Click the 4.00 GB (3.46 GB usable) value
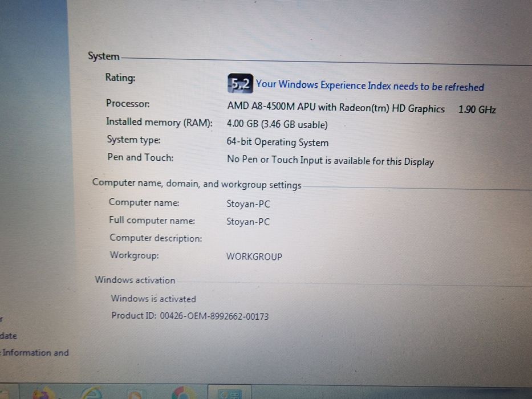The image size is (532, 399). pyautogui.click(x=277, y=124)
